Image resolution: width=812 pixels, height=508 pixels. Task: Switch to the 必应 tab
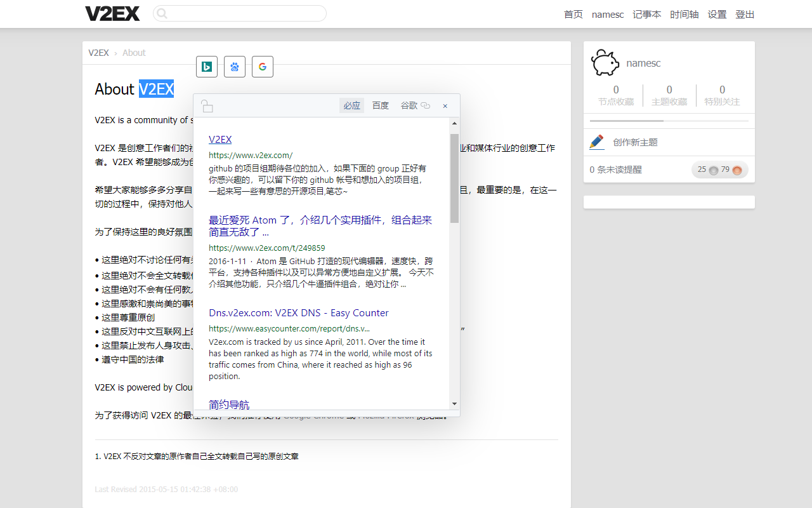[x=351, y=106]
